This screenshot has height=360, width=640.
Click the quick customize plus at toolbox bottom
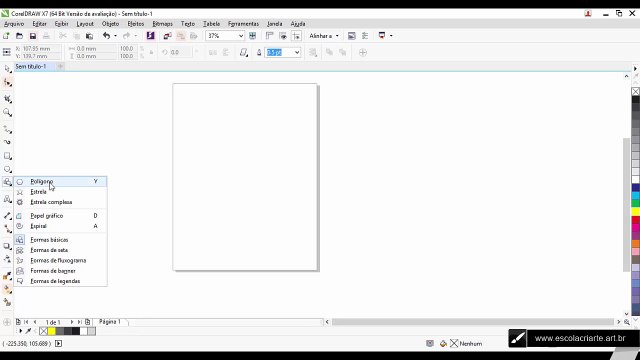pos(7,322)
